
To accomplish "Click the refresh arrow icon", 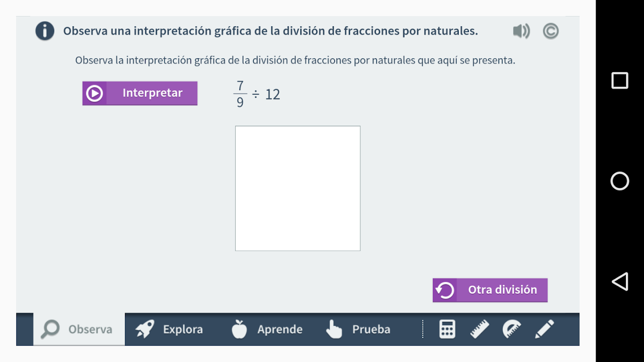I will [445, 290].
